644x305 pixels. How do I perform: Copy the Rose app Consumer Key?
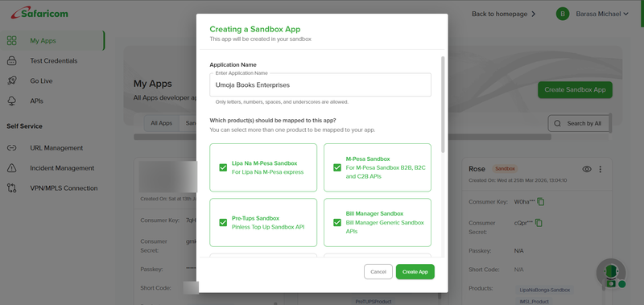coord(540,201)
